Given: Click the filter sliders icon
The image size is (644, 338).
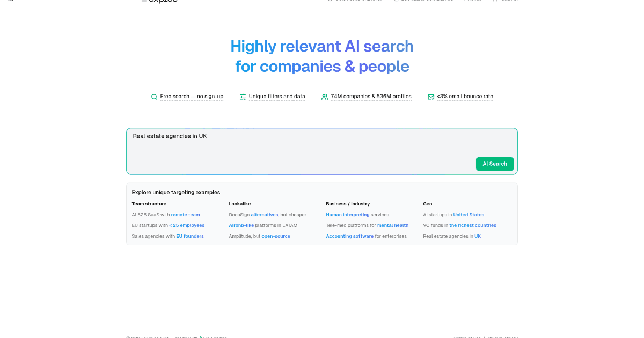Looking at the screenshot, I should coord(243,97).
